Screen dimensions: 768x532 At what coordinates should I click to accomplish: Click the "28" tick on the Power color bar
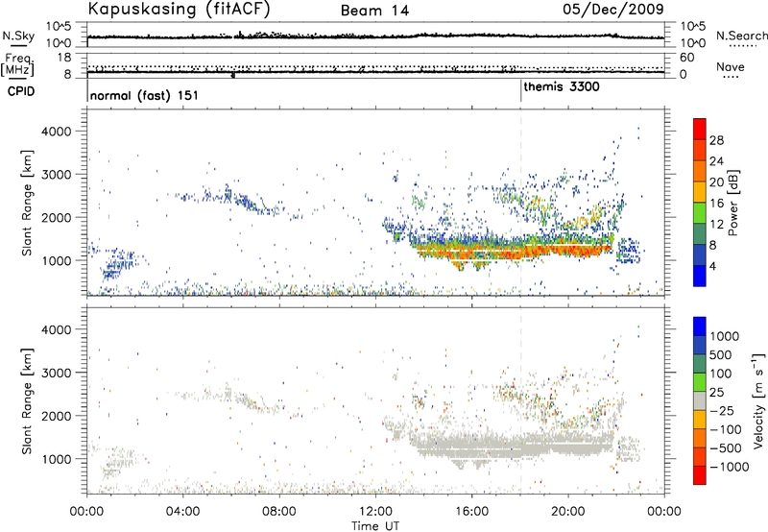(x=716, y=140)
